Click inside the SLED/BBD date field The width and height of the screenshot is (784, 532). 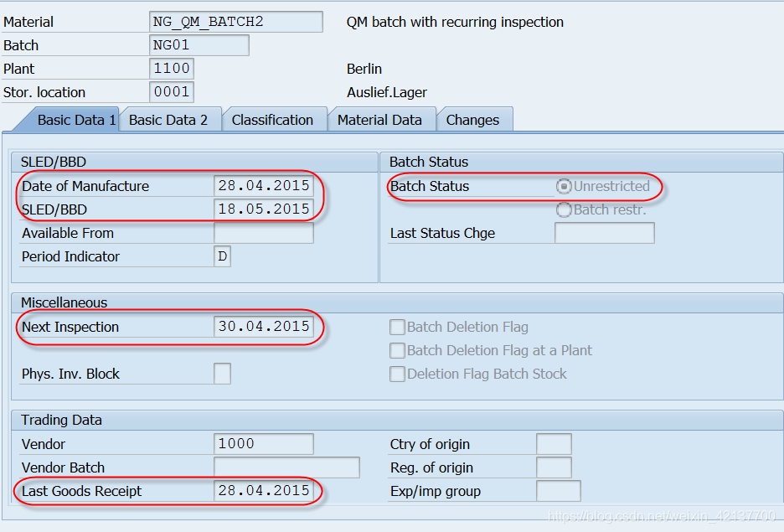click(265, 209)
